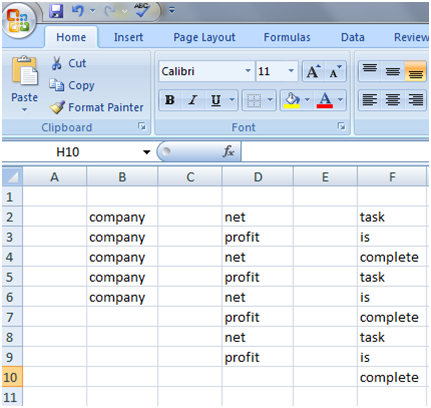This screenshot has width=431, height=408.
Task: Toggle Italic formatting
Action: (x=193, y=100)
